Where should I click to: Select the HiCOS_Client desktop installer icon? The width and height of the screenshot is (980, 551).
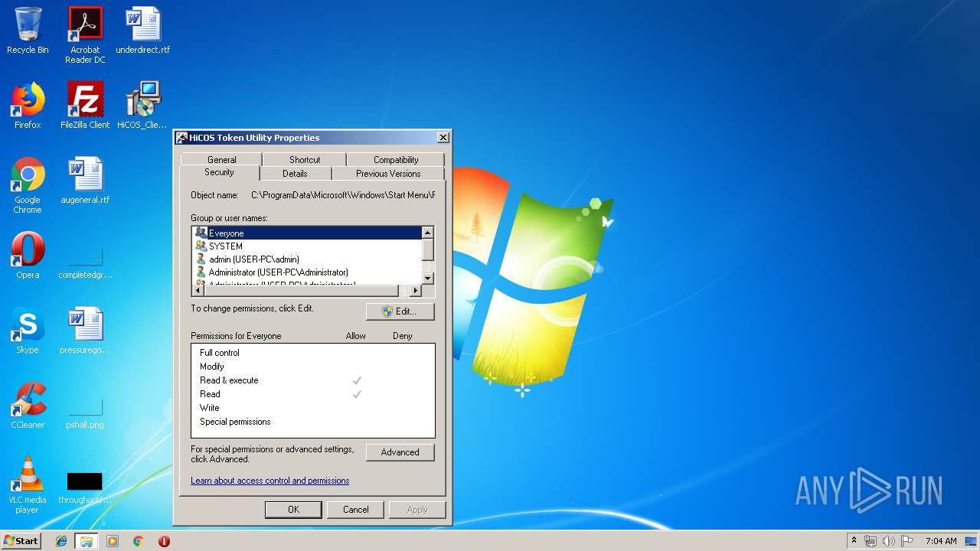(142, 106)
